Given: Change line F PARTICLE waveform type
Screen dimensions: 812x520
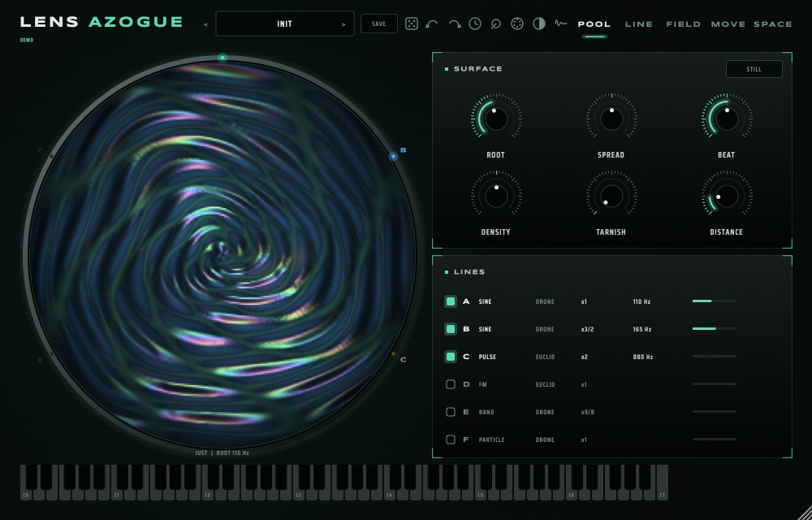Looking at the screenshot, I should 491,440.
